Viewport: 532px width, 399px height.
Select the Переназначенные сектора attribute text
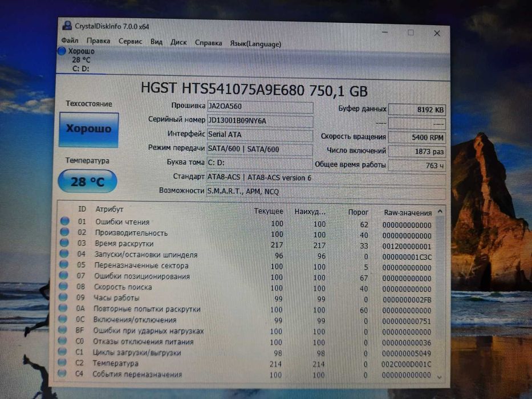pos(141,266)
